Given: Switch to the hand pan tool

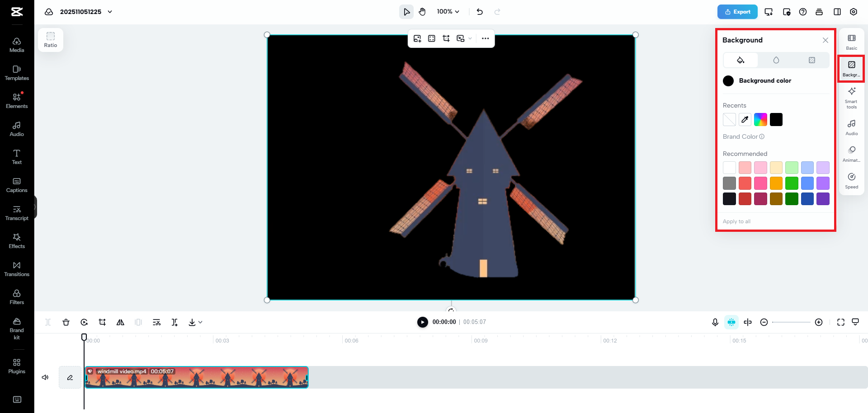Looking at the screenshot, I should tap(422, 12).
